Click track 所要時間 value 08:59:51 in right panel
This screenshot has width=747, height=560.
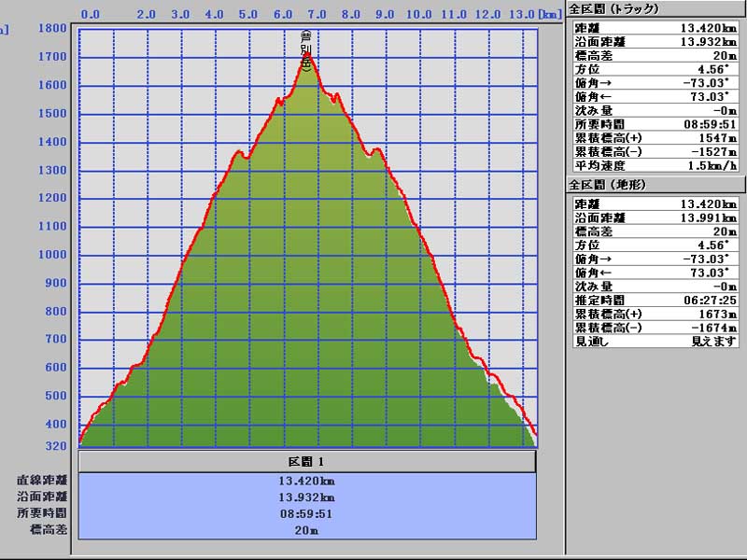(710, 123)
